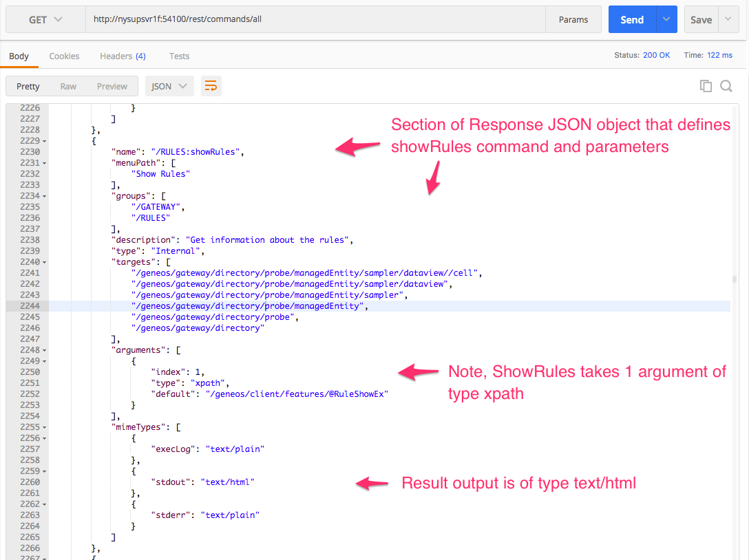This screenshot has width=749, height=560.
Task: Click the Params button
Action: (x=573, y=20)
